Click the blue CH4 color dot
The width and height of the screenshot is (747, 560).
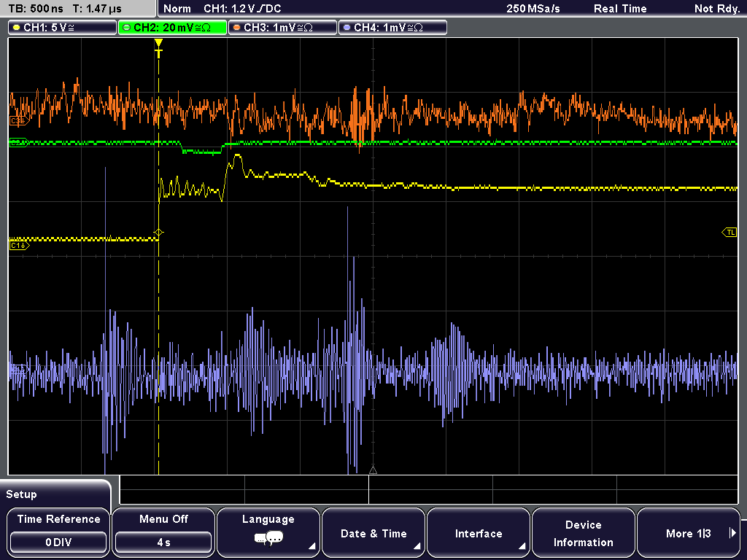347,28
